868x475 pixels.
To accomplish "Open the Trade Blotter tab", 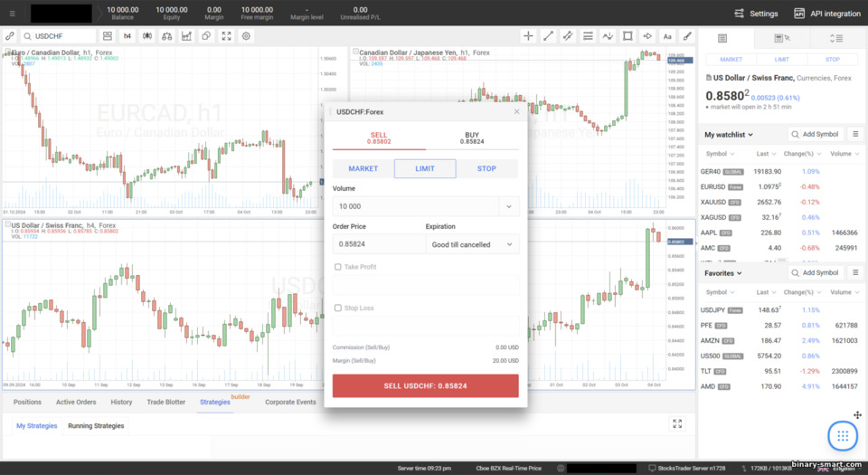I will [166, 402].
